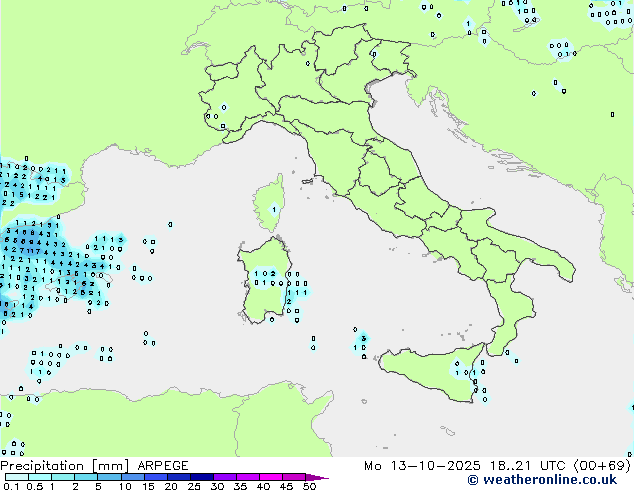Click the '18..21 UTC' time range text
This screenshot has width=634, height=490.
coord(527,466)
